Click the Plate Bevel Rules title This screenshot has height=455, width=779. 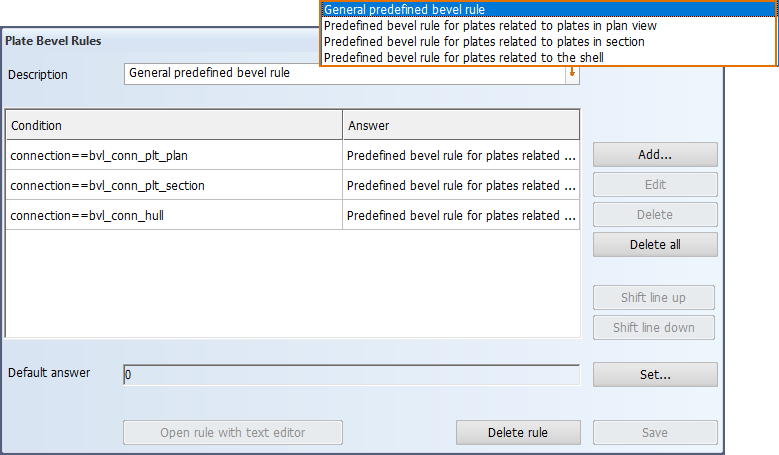pyautogui.click(x=54, y=41)
